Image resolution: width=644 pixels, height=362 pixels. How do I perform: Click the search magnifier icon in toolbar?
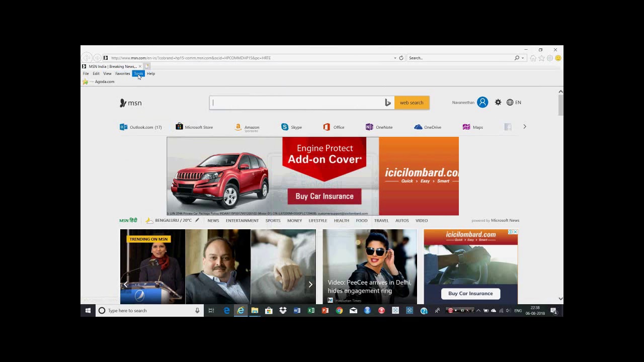(x=517, y=58)
